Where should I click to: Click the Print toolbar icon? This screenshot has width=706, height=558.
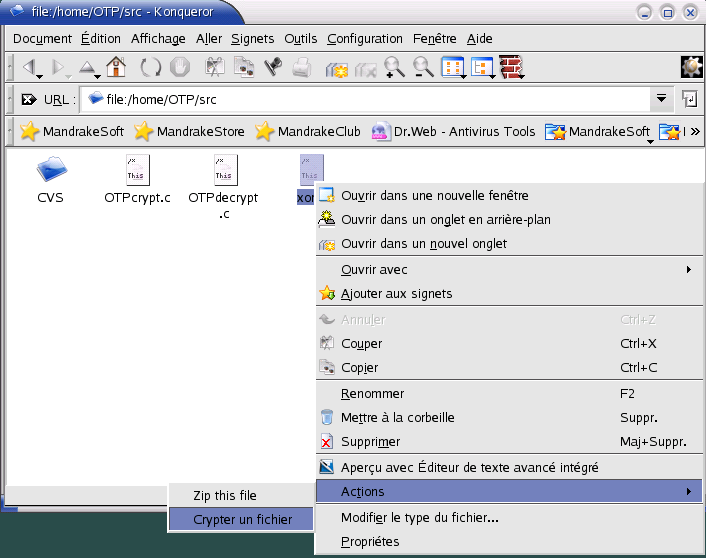coord(301,68)
